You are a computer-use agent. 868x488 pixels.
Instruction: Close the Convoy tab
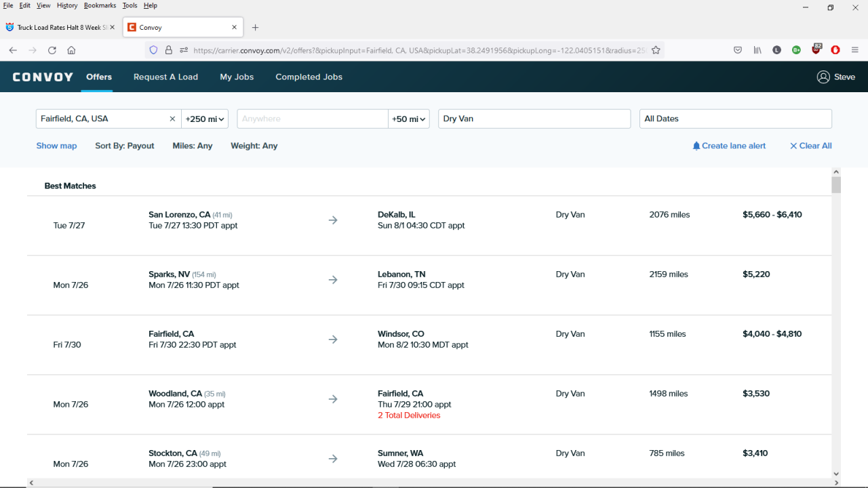tap(235, 28)
